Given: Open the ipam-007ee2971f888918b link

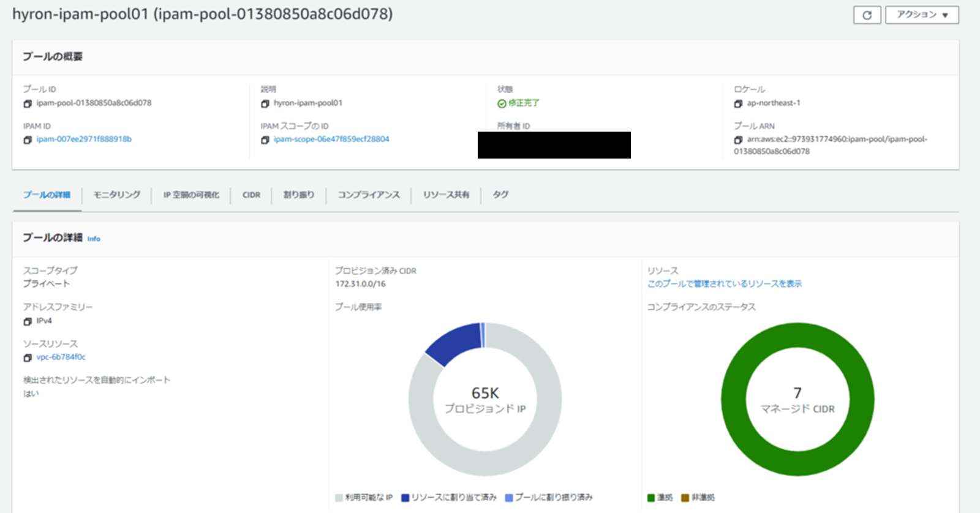Looking at the screenshot, I should coord(84,139).
